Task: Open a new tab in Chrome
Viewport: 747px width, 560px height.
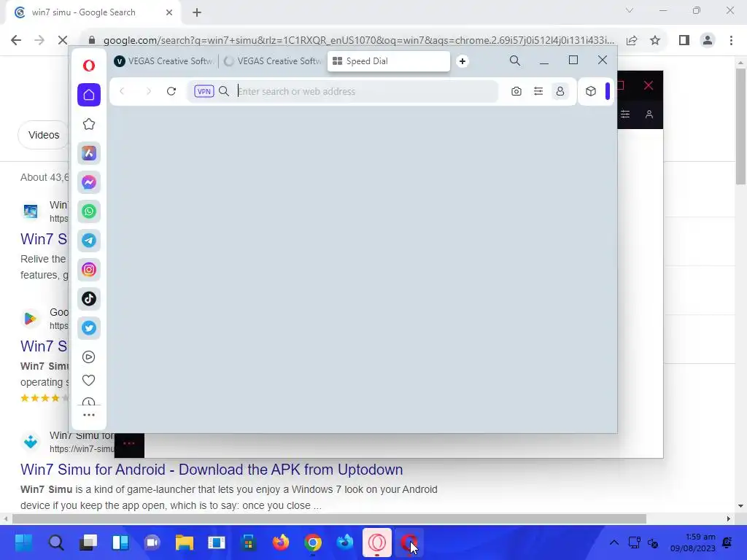Action: click(197, 12)
